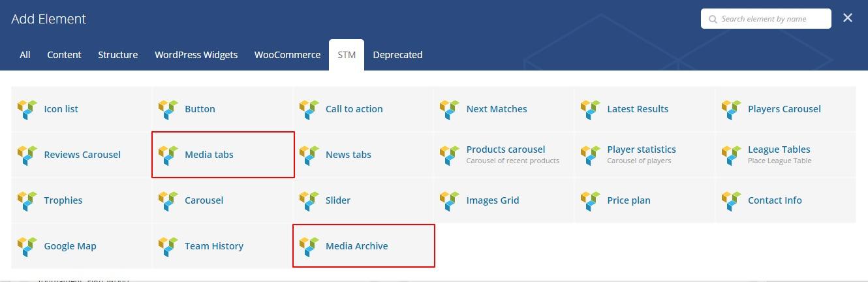Click the Next Matches element icon
The image size is (868, 282).
pyautogui.click(x=450, y=109)
